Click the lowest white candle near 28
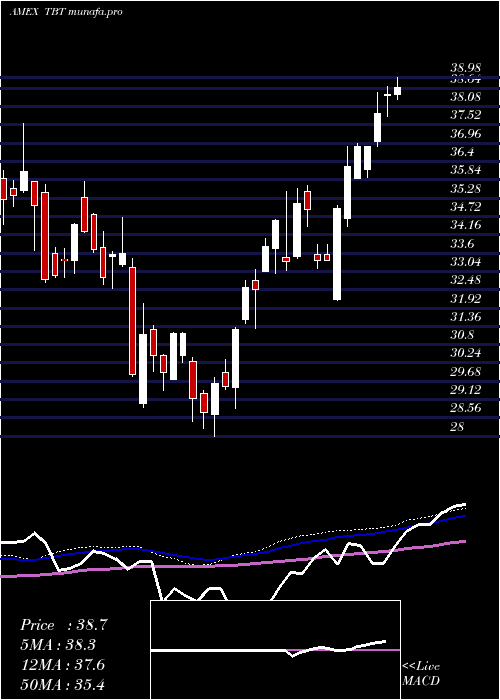The height and width of the screenshot is (700, 500). pos(215,399)
